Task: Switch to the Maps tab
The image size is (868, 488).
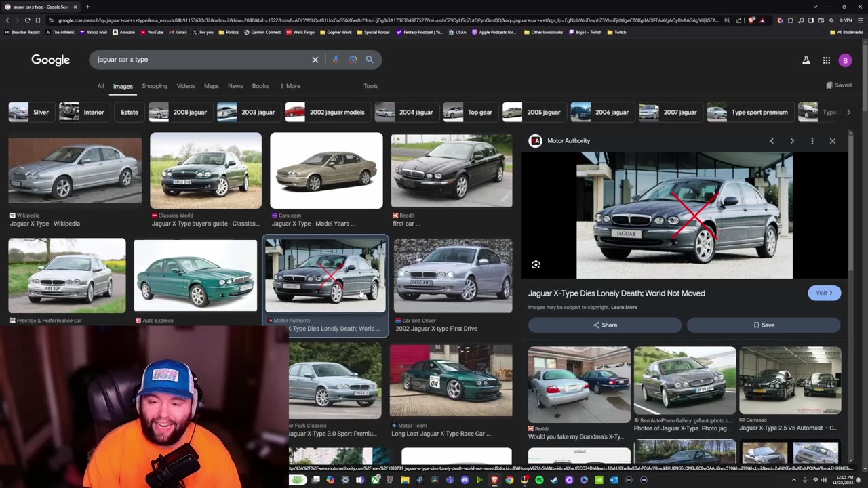Action: click(x=212, y=86)
